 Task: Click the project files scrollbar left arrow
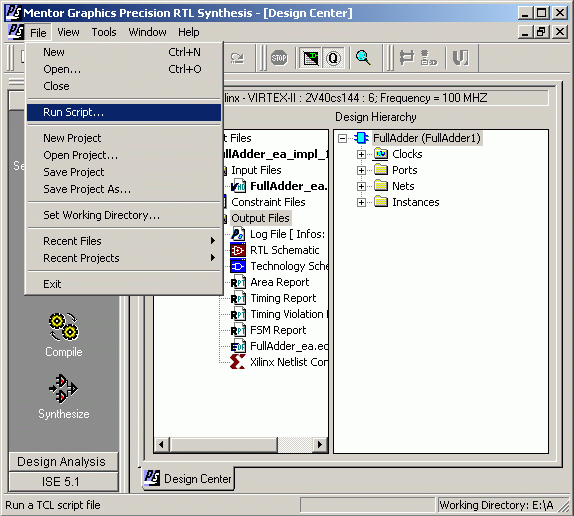tap(161, 445)
